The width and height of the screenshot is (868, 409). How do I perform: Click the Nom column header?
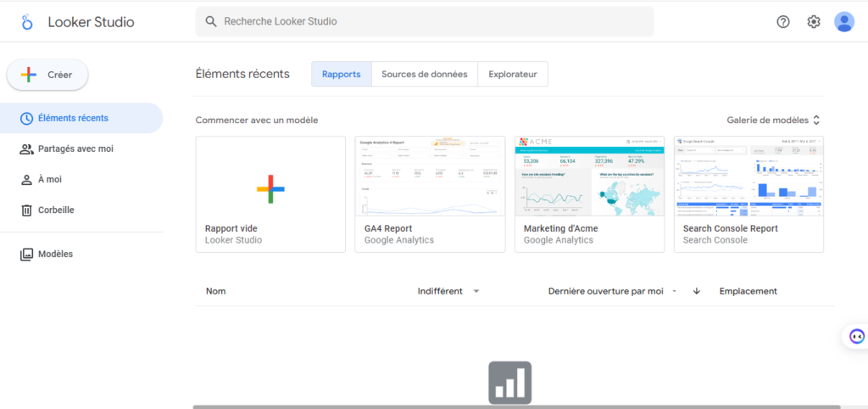pos(216,291)
